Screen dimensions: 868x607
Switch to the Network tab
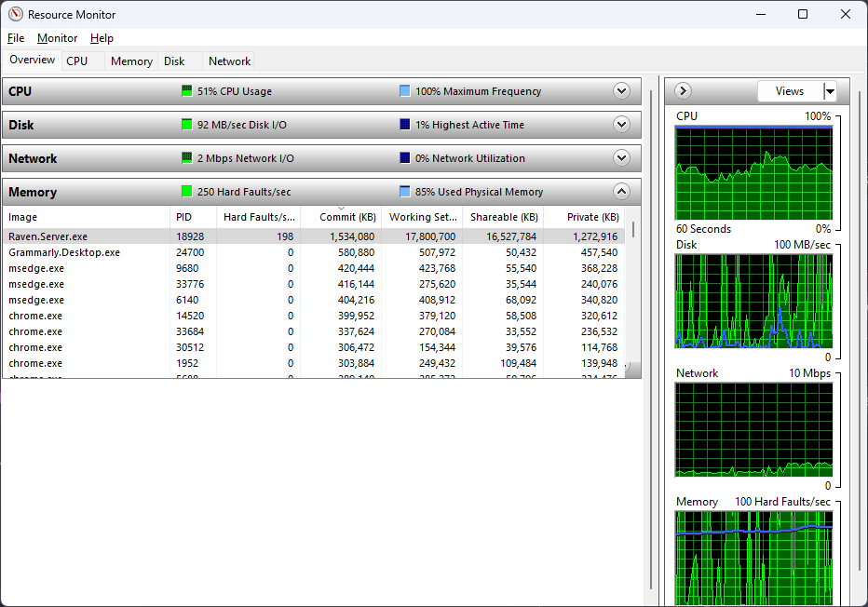pyautogui.click(x=229, y=61)
